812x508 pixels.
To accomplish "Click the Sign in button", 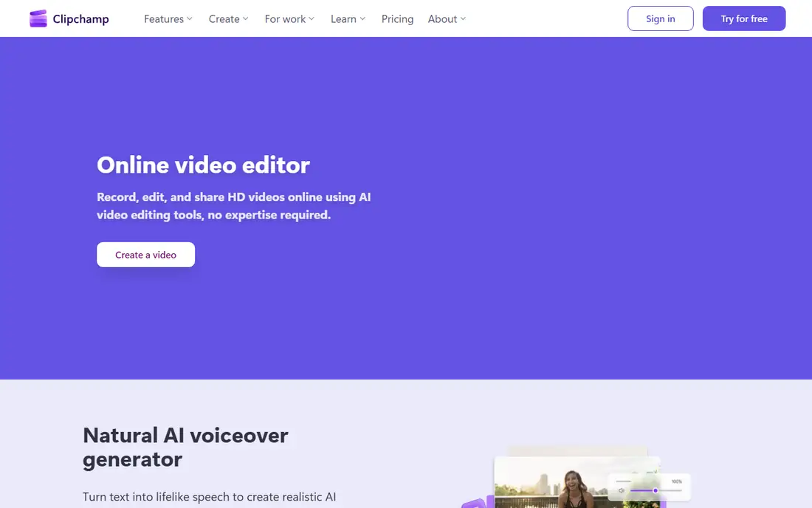I will 660,18.
